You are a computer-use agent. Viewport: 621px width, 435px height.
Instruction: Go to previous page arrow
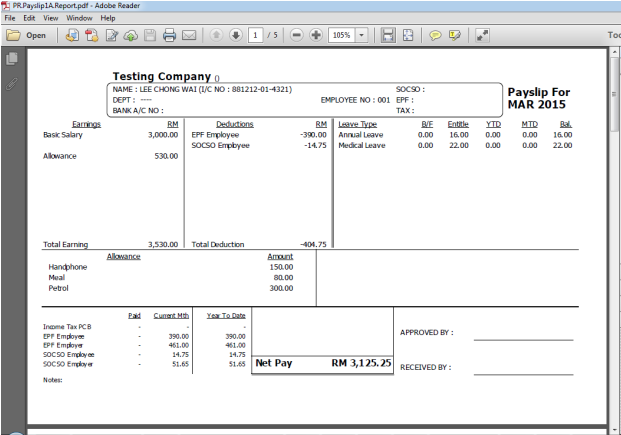[x=216, y=35]
